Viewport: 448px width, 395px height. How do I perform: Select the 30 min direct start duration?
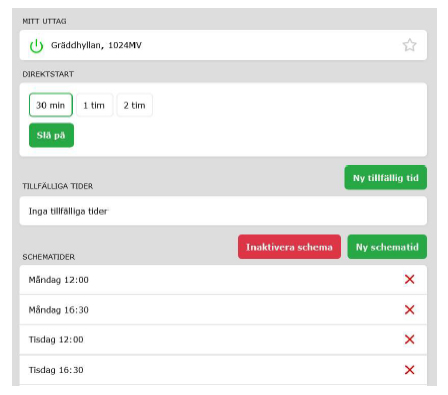pos(51,105)
